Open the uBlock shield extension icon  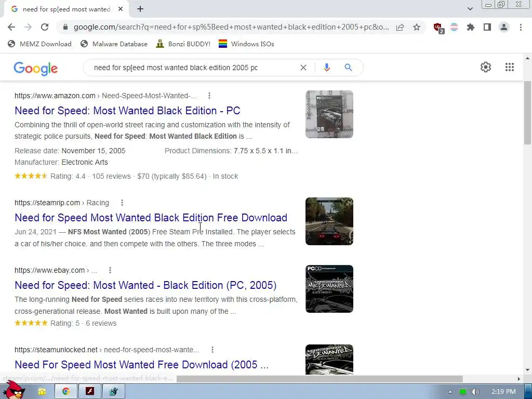[x=438, y=28]
